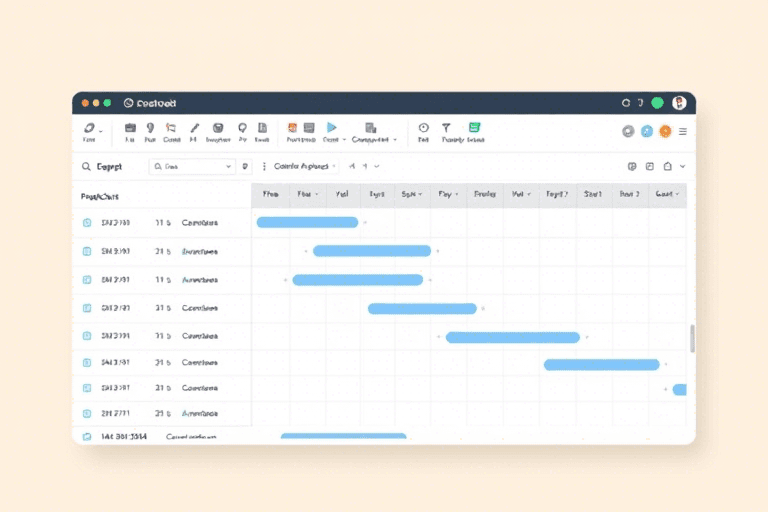Toggle the first task row's checkbox icon

pyautogui.click(x=87, y=223)
